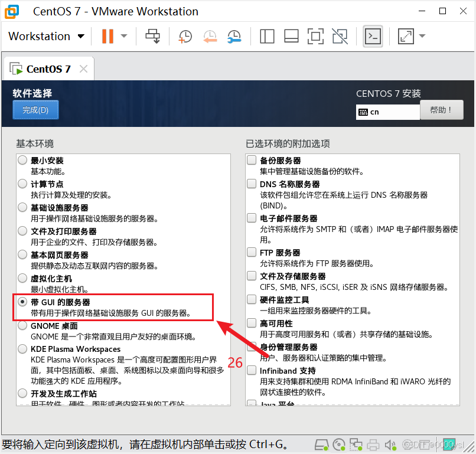Screen dimensions: 476x454
Task: Show or hide the library sidebar
Action: [267, 37]
